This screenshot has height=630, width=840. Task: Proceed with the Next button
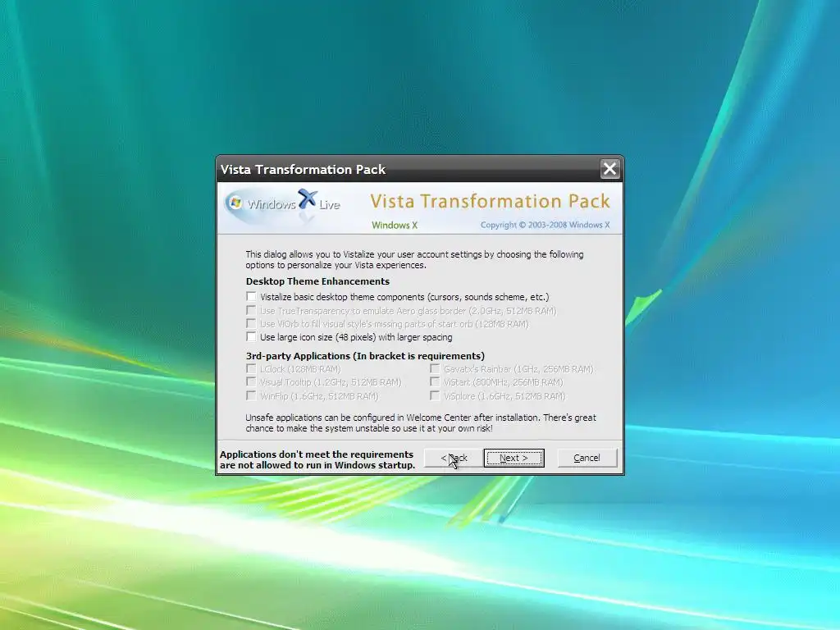[514, 458]
